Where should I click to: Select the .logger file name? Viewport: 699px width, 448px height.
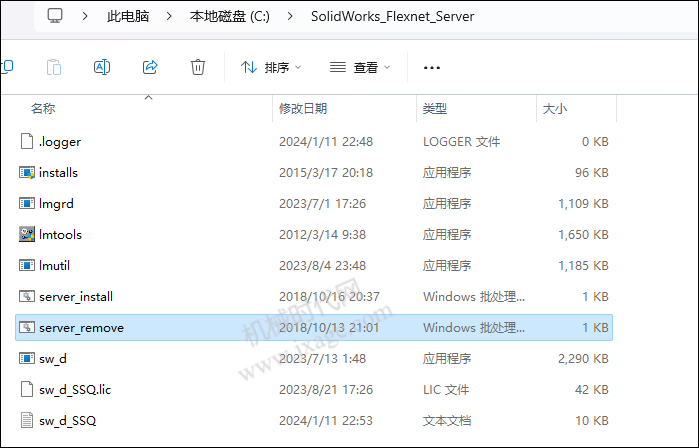[60, 142]
